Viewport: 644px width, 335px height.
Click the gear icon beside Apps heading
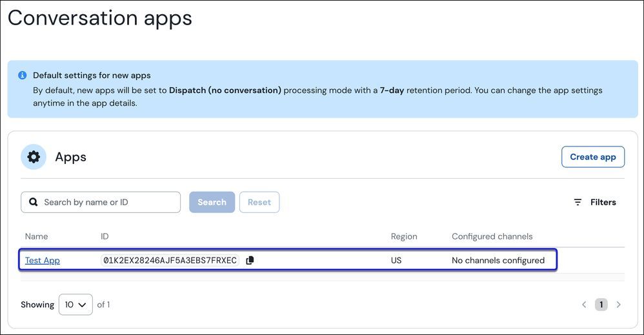(34, 157)
